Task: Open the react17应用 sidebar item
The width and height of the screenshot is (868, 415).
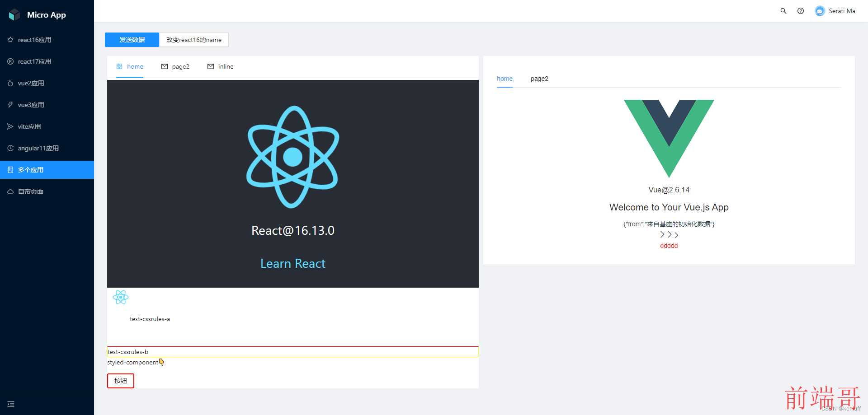Action: pos(47,61)
